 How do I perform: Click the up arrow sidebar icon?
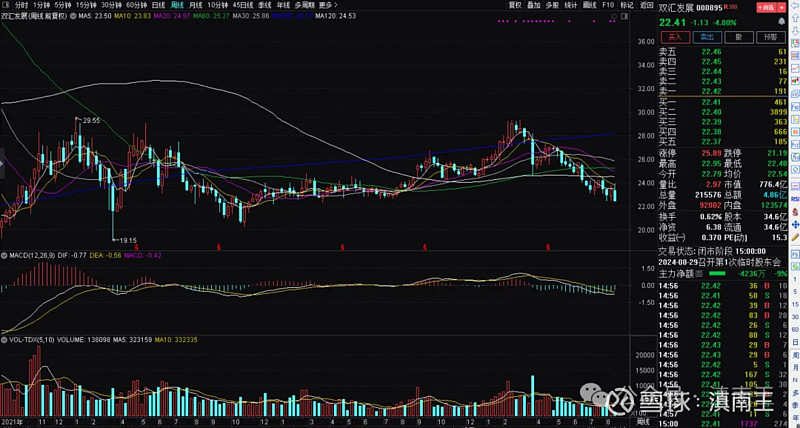pos(794,18)
